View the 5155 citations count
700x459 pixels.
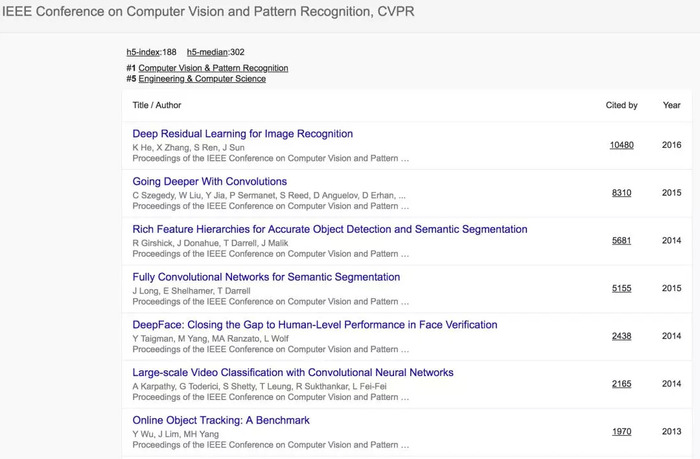(x=621, y=289)
